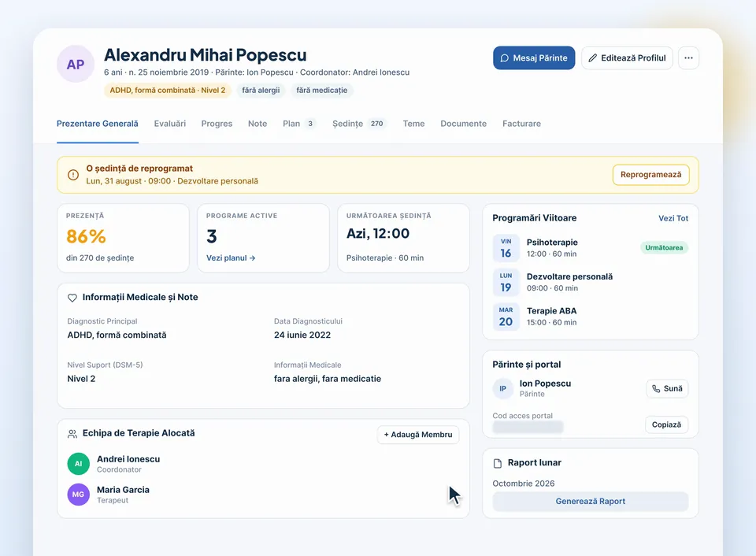Go to the Progres tab

point(217,124)
